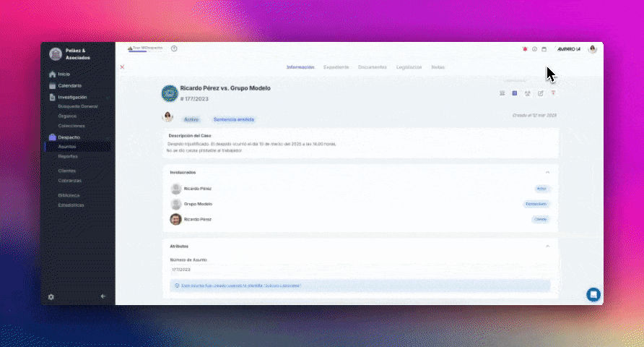The height and width of the screenshot is (347, 644).
Task: Click the Despacho briefcase icon
Action: 52,137
